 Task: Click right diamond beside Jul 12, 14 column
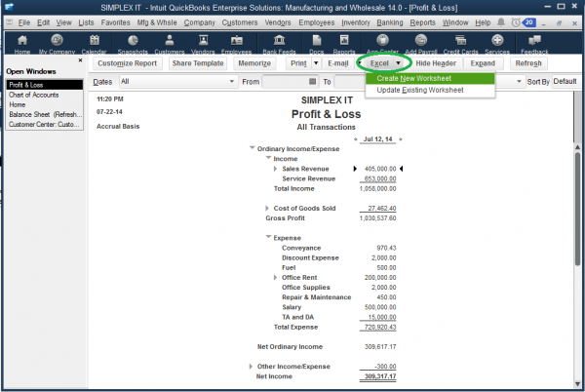coord(401,139)
